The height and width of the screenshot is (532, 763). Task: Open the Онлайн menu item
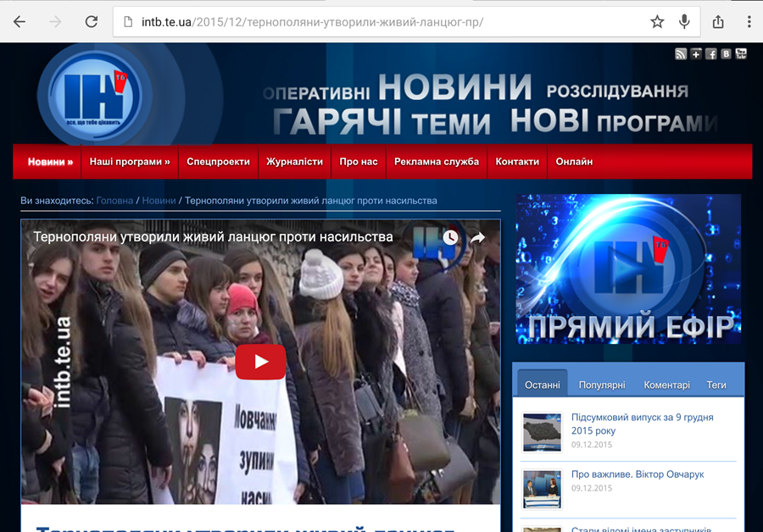point(574,162)
